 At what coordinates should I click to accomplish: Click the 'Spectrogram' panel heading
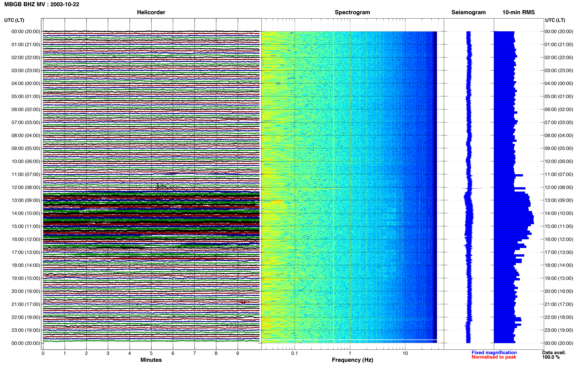pyautogui.click(x=352, y=12)
